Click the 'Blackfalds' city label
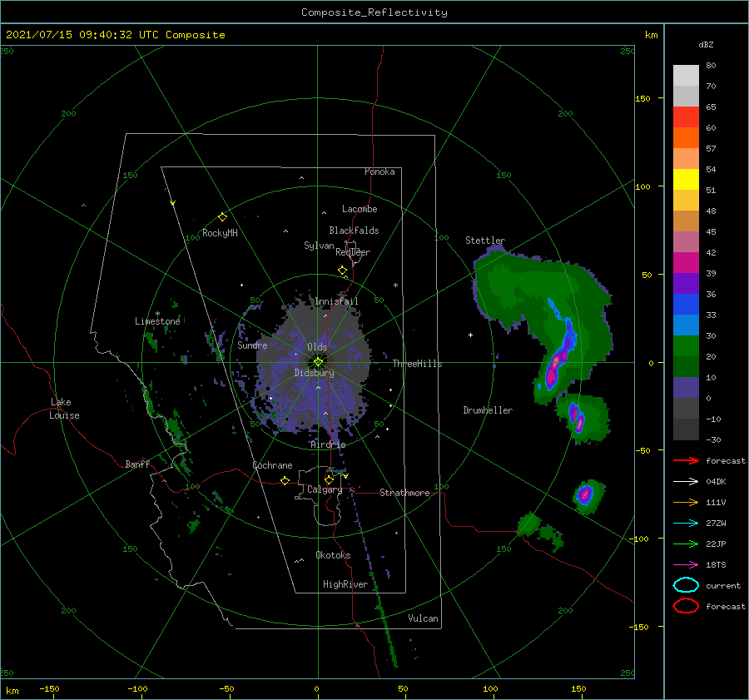Image resolution: width=749 pixels, height=700 pixels. [354, 231]
